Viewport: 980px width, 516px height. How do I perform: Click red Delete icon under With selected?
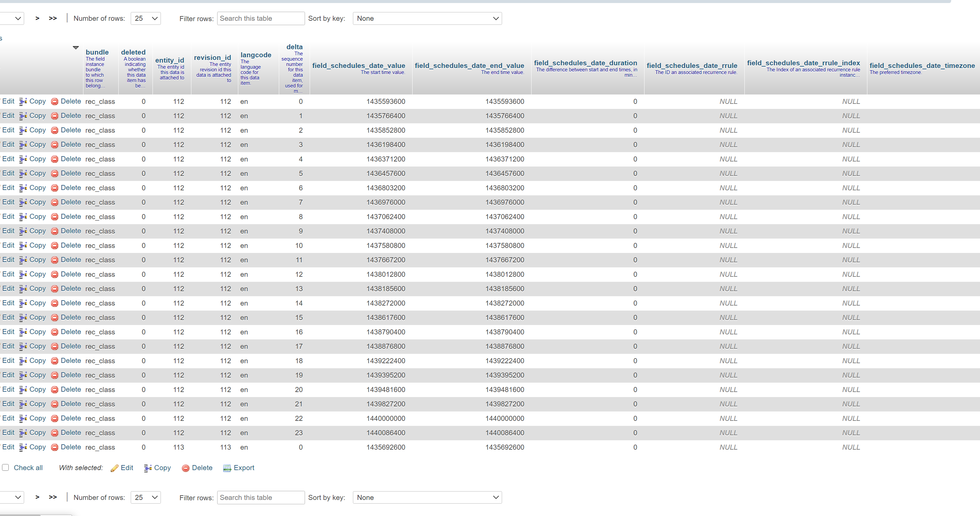tap(186, 468)
